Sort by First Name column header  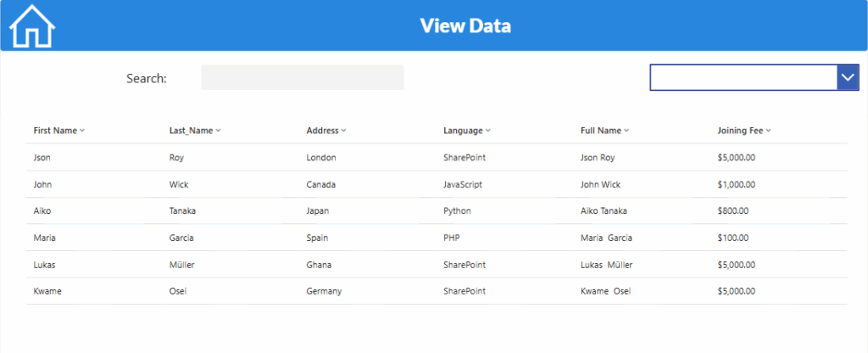[x=58, y=131]
